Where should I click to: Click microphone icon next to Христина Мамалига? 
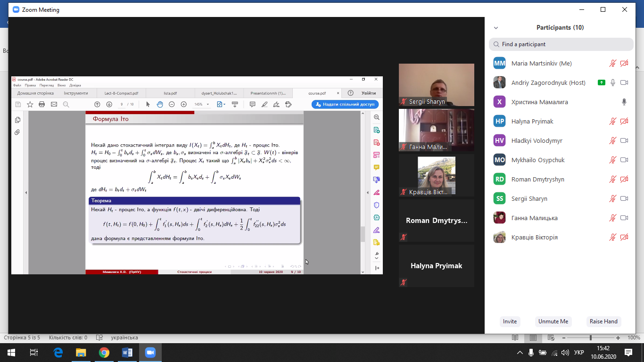coord(624,102)
